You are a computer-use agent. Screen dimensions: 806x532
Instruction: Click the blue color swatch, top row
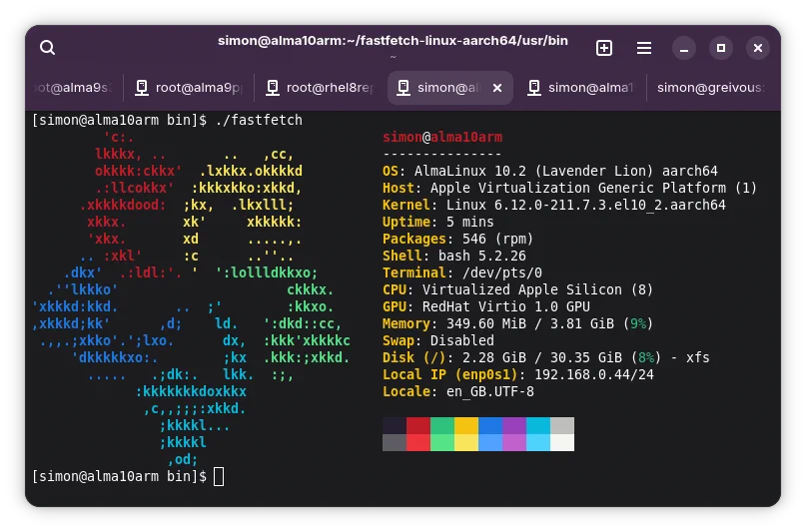coord(490,426)
